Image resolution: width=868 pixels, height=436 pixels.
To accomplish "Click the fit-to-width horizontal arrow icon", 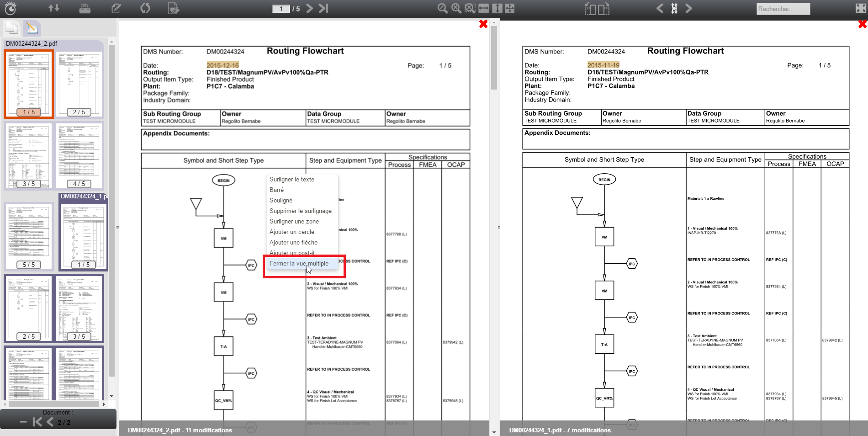I will [483, 8].
